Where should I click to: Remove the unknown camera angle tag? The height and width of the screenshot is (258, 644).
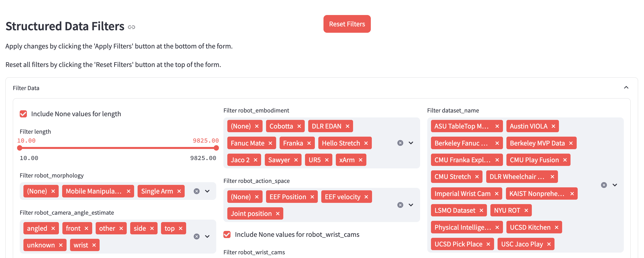(61, 245)
